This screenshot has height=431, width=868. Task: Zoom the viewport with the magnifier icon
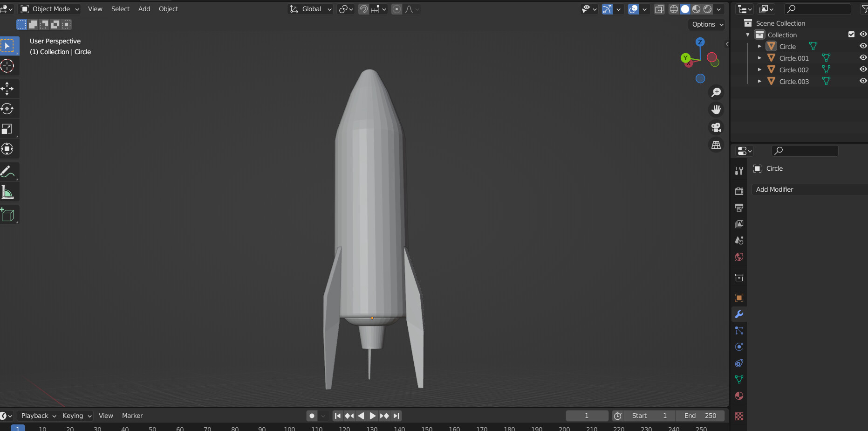click(716, 92)
